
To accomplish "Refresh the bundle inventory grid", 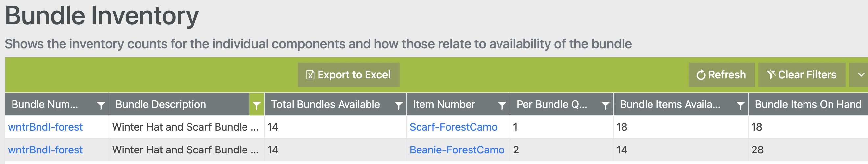I will 721,74.
